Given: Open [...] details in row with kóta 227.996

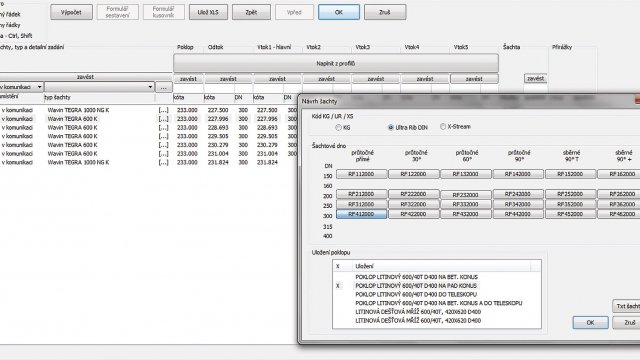Looking at the screenshot, I should (x=163, y=119).
